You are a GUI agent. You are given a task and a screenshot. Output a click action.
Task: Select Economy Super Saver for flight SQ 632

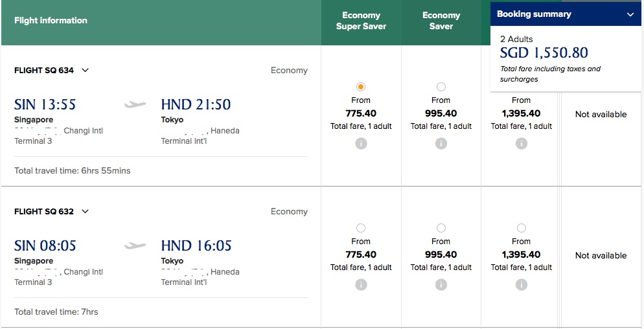pyautogui.click(x=361, y=228)
